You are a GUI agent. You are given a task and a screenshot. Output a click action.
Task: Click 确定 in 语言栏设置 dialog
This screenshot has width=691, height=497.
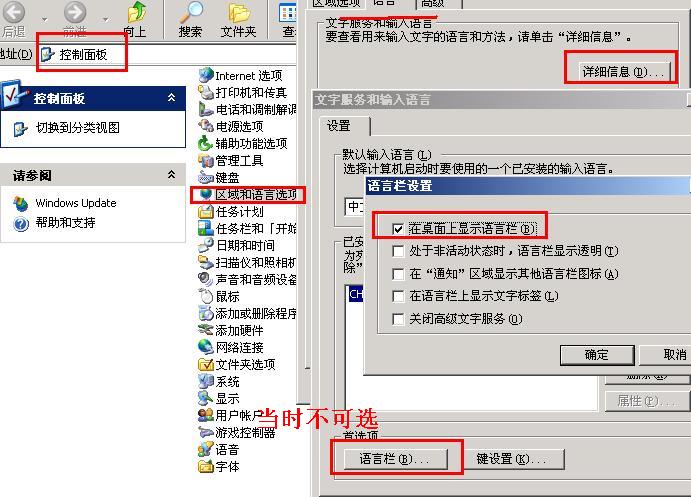pos(597,355)
